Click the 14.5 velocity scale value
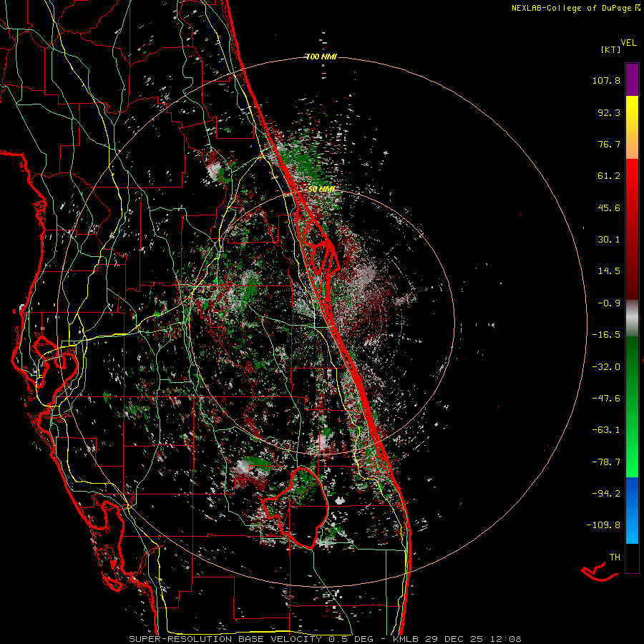 (609, 271)
